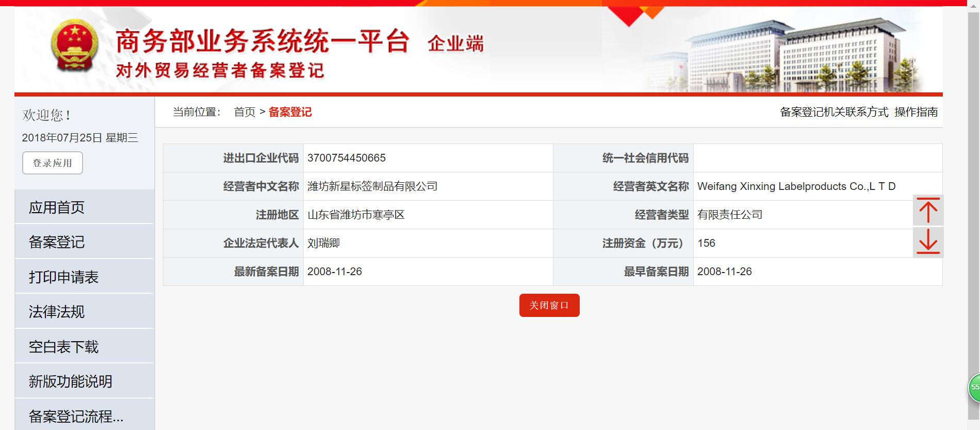The width and height of the screenshot is (980, 430).
Task: Select 空白表下载 sidebar item
Action: pos(85,346)
